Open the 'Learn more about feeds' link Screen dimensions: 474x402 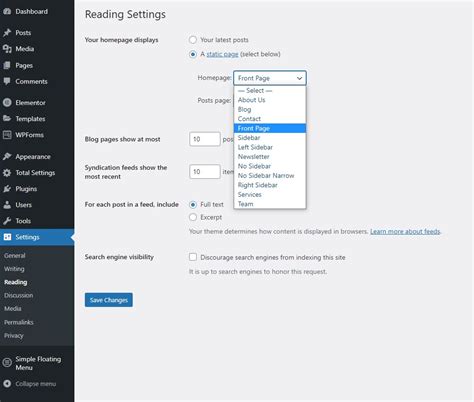pyautogui.click(x=405, y=231)
